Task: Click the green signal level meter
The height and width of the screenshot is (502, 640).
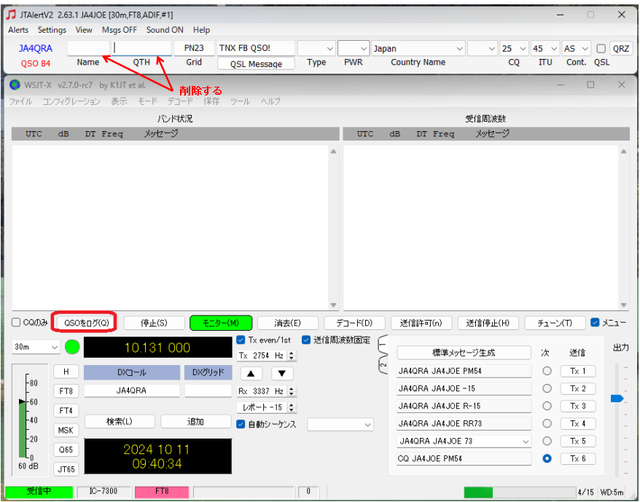Action: [x=22, y=429]
